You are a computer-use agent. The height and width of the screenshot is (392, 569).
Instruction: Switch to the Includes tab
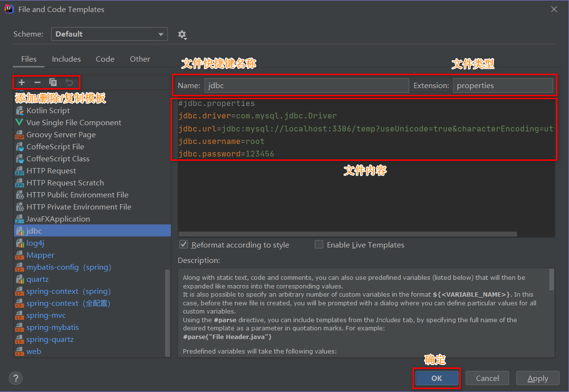(66, 59)
